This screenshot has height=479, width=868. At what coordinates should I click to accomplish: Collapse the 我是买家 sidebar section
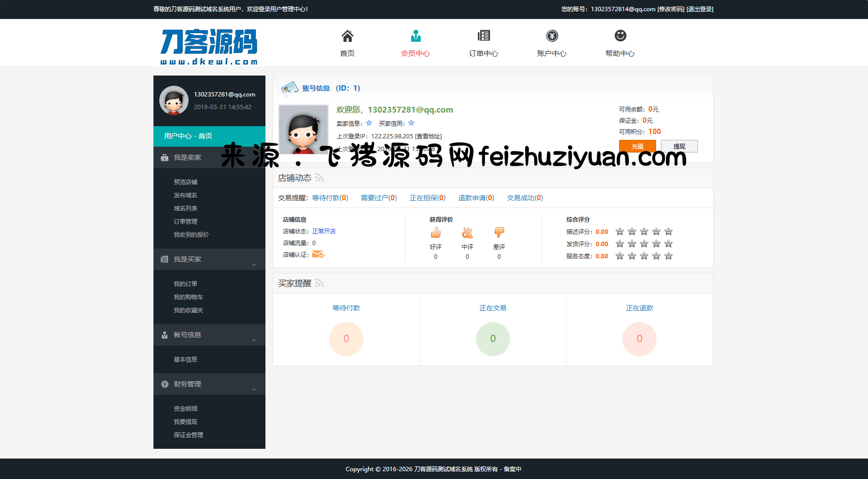tap(254, 264)
